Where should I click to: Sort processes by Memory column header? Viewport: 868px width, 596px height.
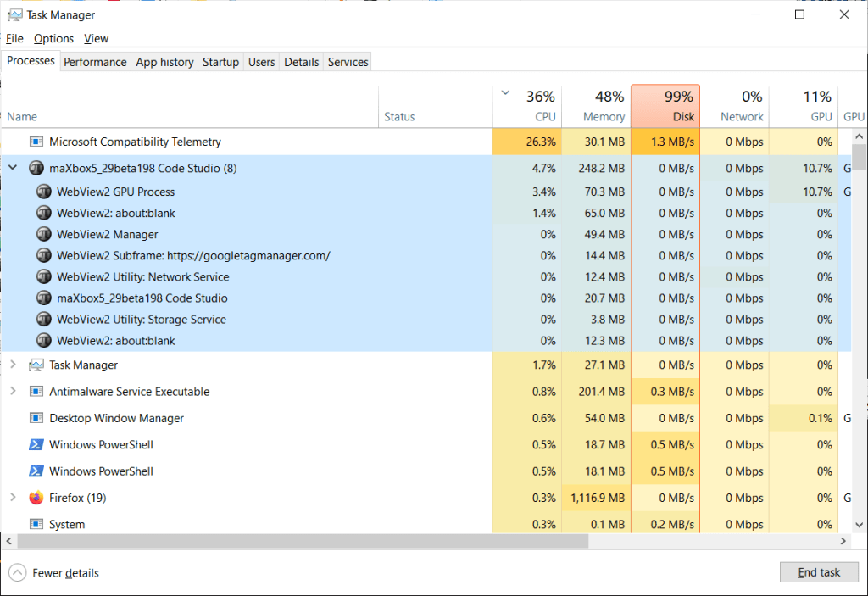point(596,107)
